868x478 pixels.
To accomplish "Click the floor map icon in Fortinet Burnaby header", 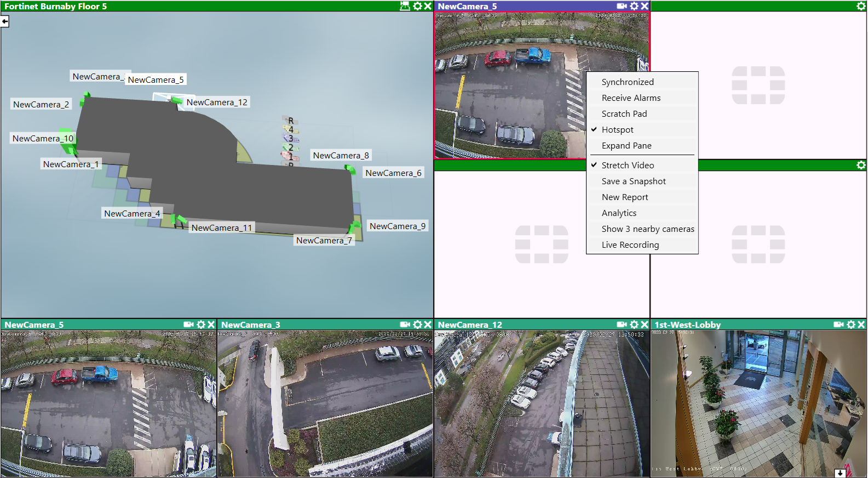I will (x=405, y=6).
